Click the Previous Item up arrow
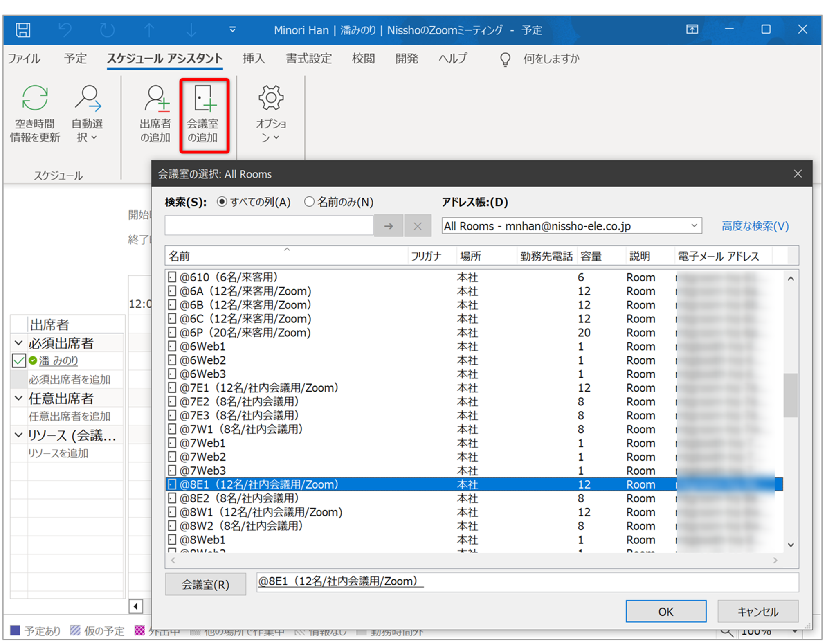This screenshot has width=827, height=644. pos(149,30)
